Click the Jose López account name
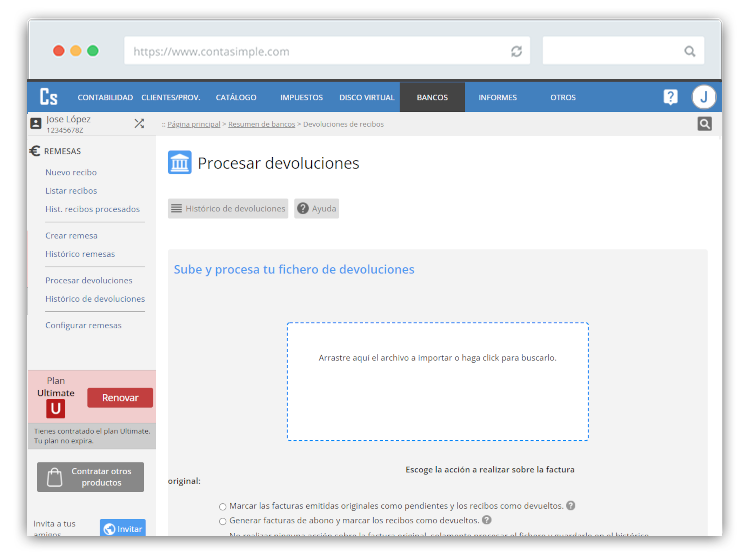The image size is (750, 552). tap(68, 119)
